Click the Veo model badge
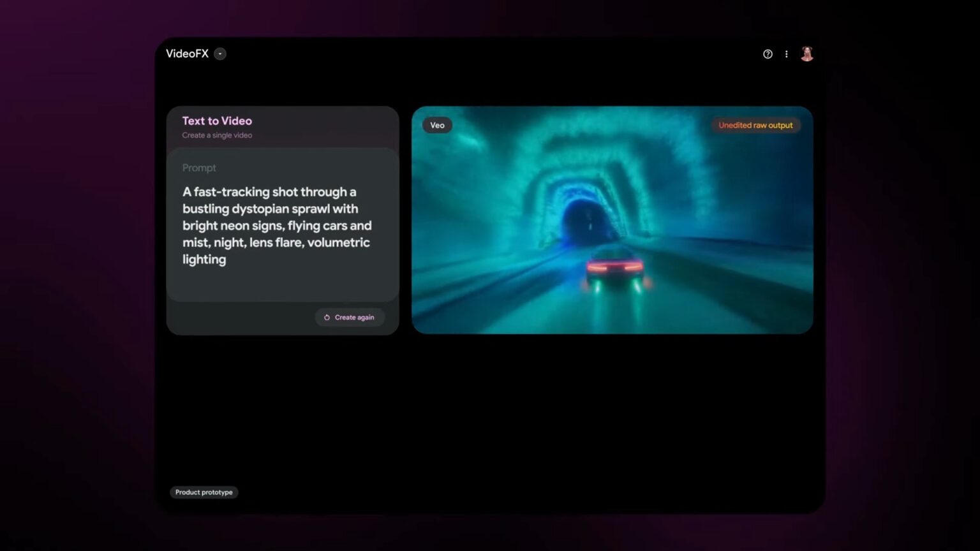This screenshot has height=551, width=980. click(437, 125)
